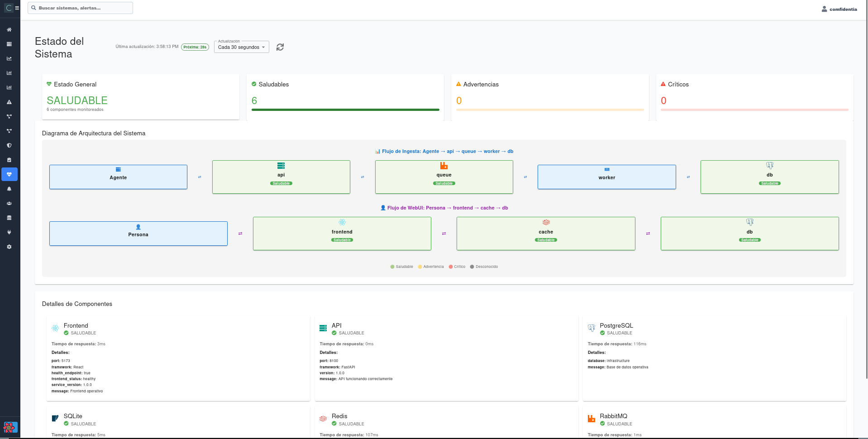Open the Alerts warning triangle sidebar icon

click(9, 102)
